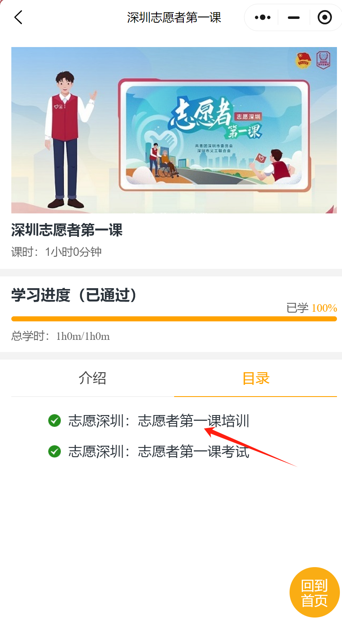The image size is (342, 644).
Task: Click the orange learning progress bar
Action: (x=174, y=319)
